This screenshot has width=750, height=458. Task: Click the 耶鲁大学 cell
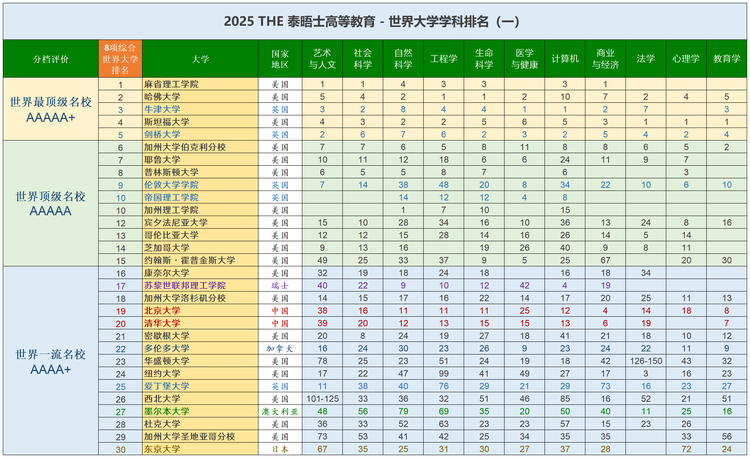tap(200, 160)
